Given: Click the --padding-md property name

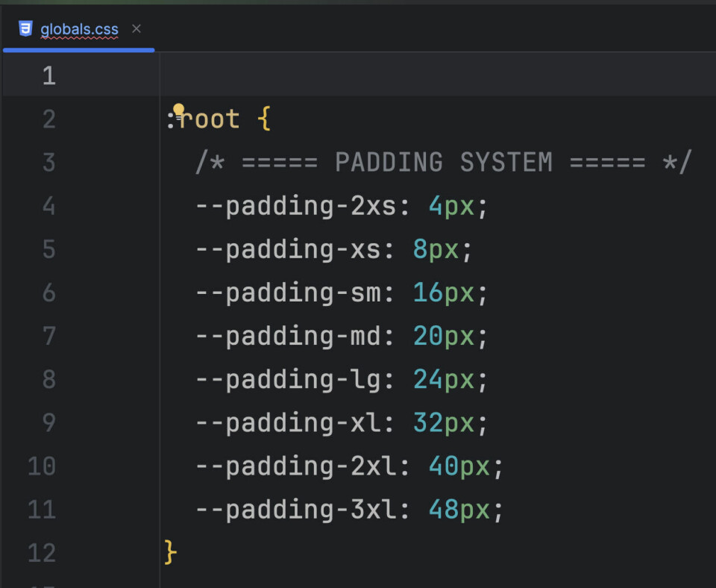Looking at the screenshot, I should [288, 337].
